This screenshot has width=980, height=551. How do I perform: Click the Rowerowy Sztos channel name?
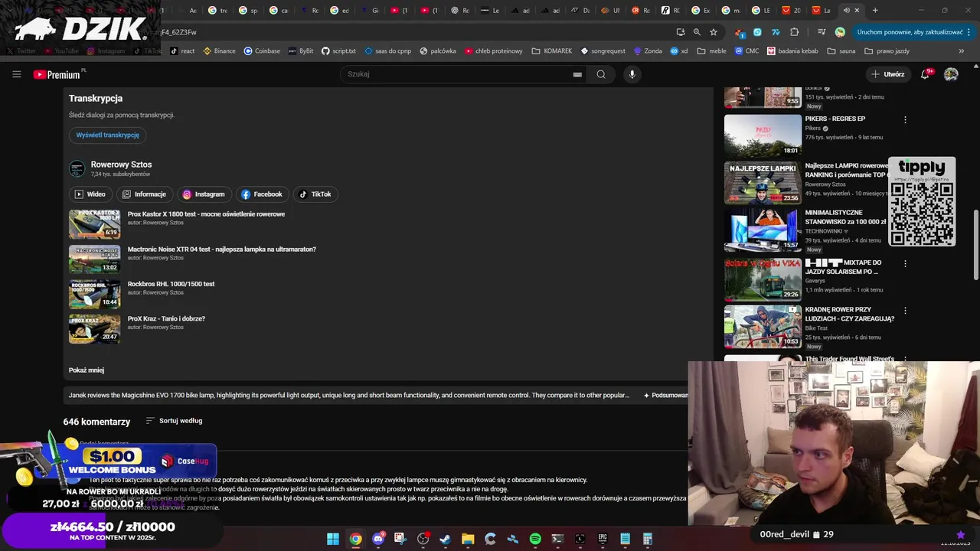(121, 165)
